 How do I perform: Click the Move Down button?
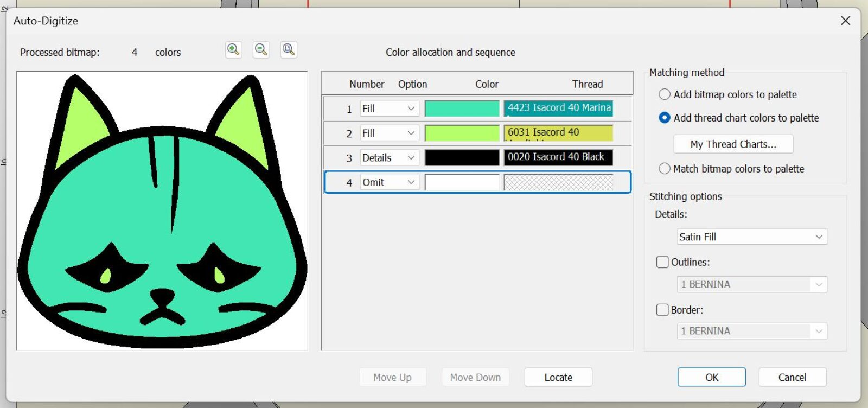[x=475, y=377]
